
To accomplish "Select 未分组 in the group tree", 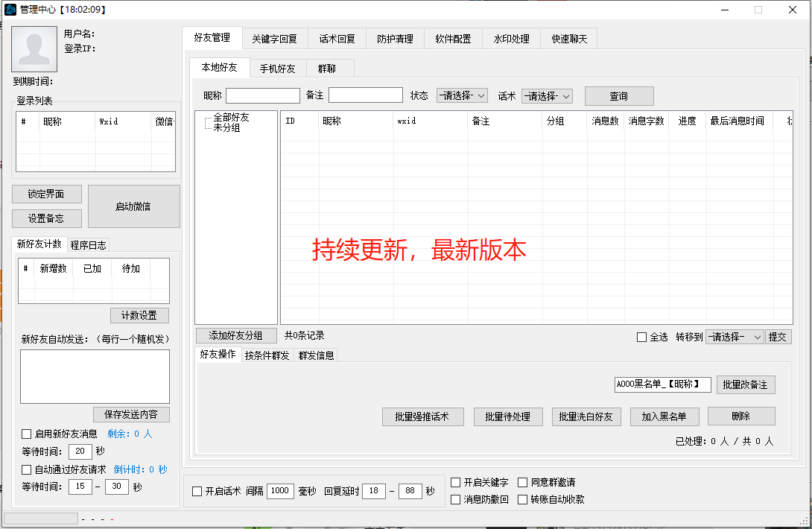I will (226, 127).
